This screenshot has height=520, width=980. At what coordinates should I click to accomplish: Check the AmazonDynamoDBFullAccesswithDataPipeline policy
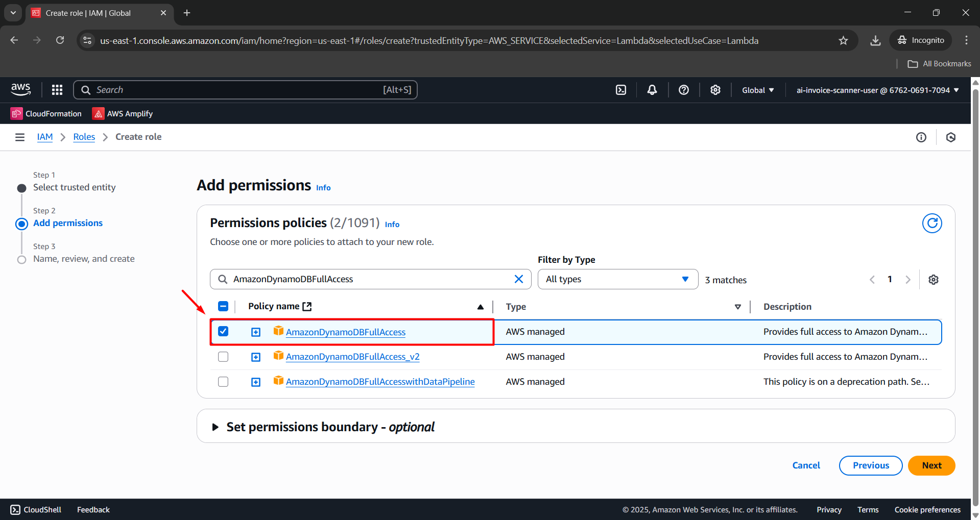click(223, 381)
